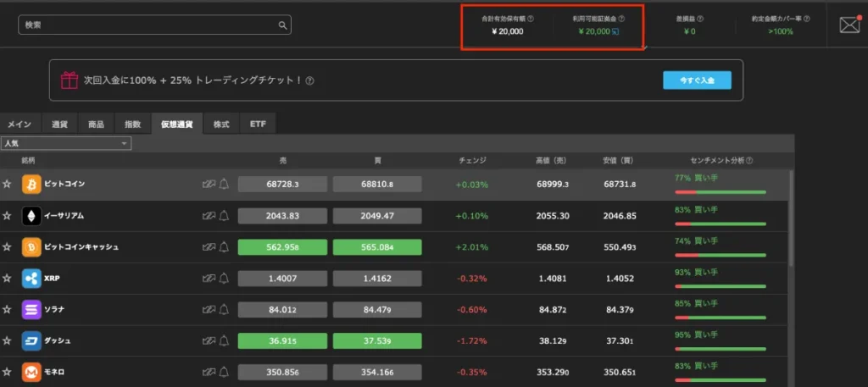The width and height of the screenshot is (868, 387).
Task: Click the help icon next to センチメント分析
Action: 749,160
